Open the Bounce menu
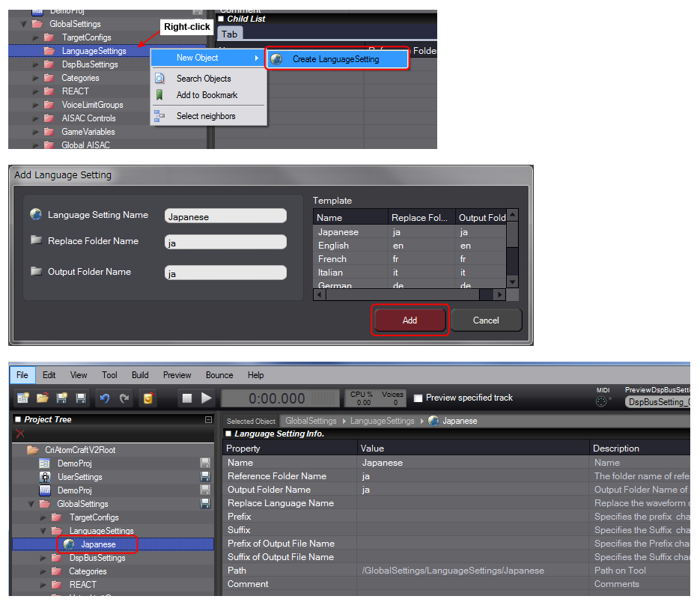The height and width of the screenshot is (605, 700). 219,375
